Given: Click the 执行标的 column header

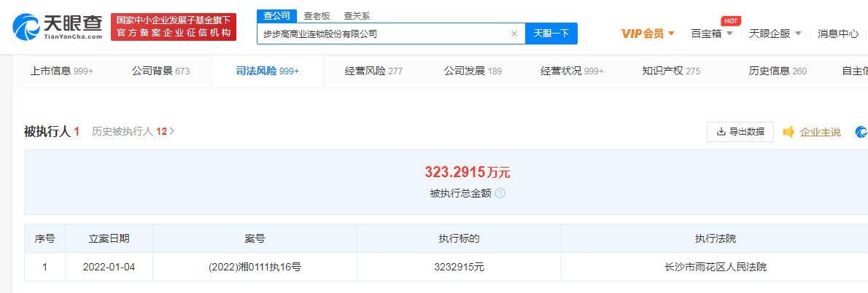Looking at the screenshot, I should pos(459,239).
